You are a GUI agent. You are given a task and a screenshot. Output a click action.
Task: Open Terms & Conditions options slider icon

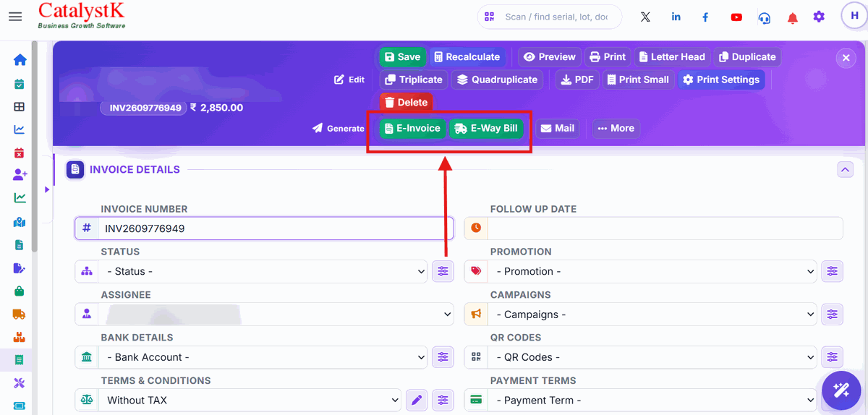pos(443,400)
